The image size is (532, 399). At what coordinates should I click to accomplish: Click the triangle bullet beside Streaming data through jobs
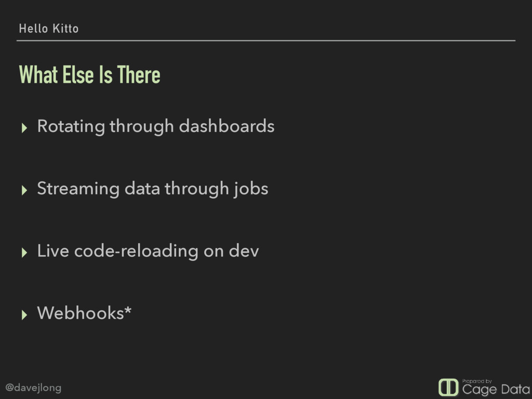(24, 190)
